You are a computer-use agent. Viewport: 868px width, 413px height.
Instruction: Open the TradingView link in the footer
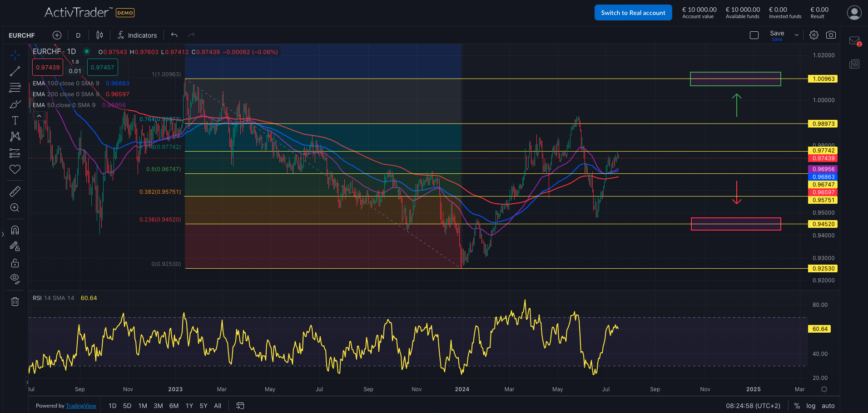(81, 405)
